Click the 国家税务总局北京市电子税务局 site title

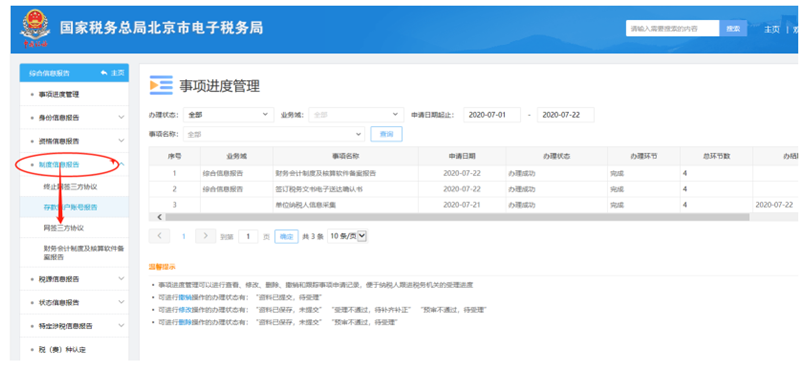[162, 28]
